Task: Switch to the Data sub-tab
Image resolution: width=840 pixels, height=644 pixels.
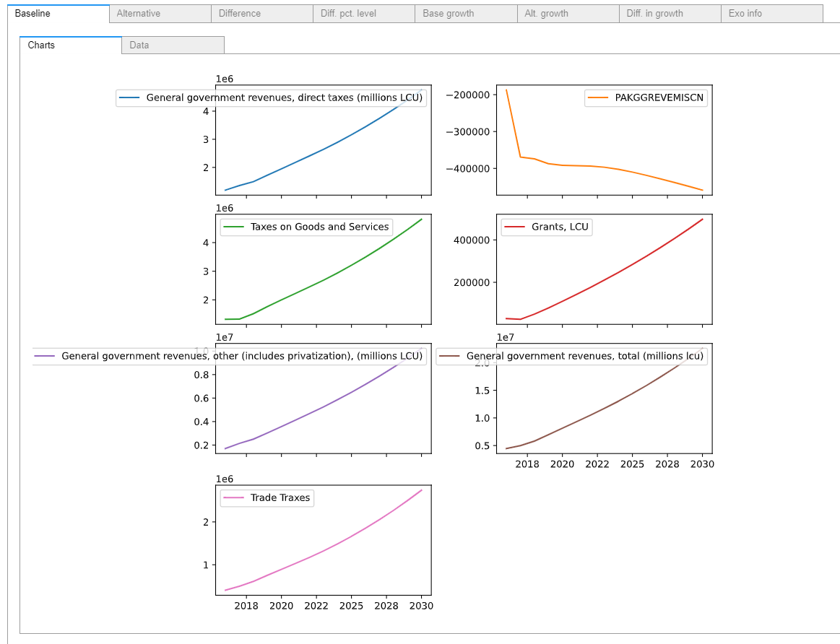Action: tap(173, 45)
